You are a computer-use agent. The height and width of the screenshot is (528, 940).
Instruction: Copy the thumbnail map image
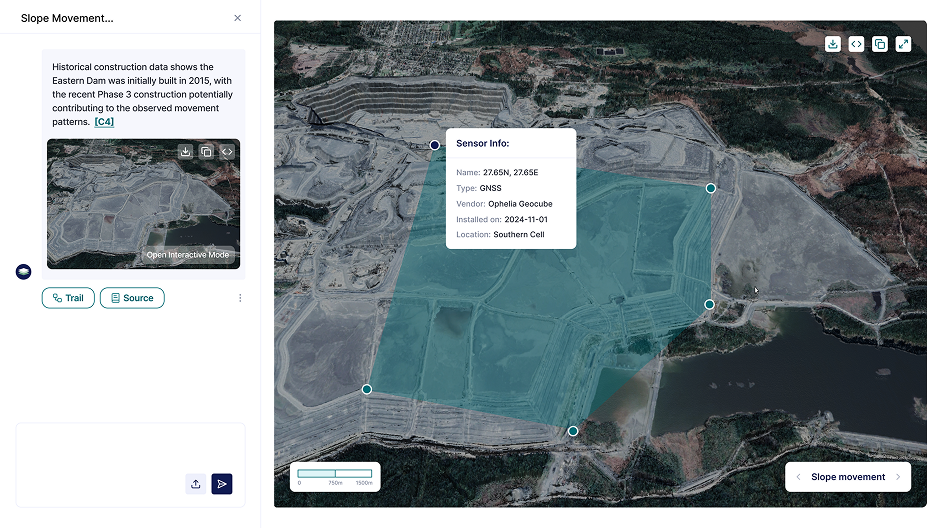(x=206, y=152)
